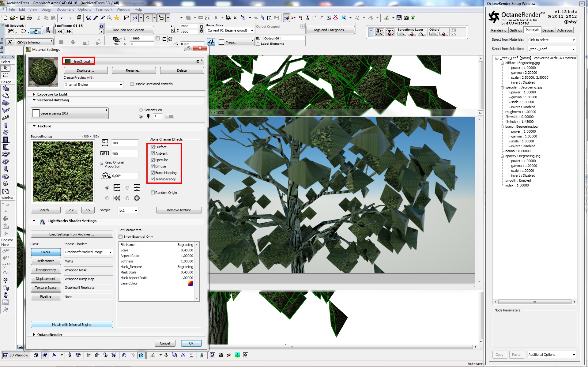Screen dimensions: 588x369
Task: Click the chain link proportion lock icon
Action: pos(201,29)
